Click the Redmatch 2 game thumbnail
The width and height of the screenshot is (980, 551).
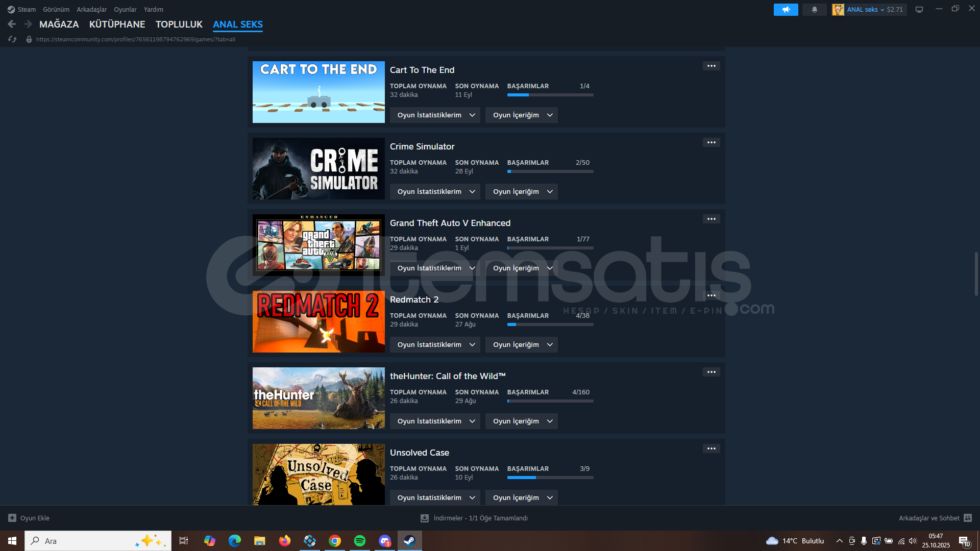[x=318, y=321]
